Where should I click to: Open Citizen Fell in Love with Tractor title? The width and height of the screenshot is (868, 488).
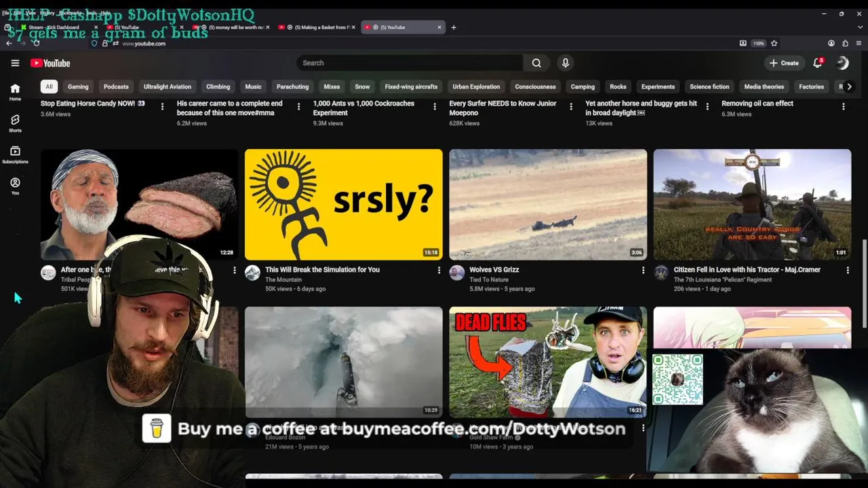point(747,270)
